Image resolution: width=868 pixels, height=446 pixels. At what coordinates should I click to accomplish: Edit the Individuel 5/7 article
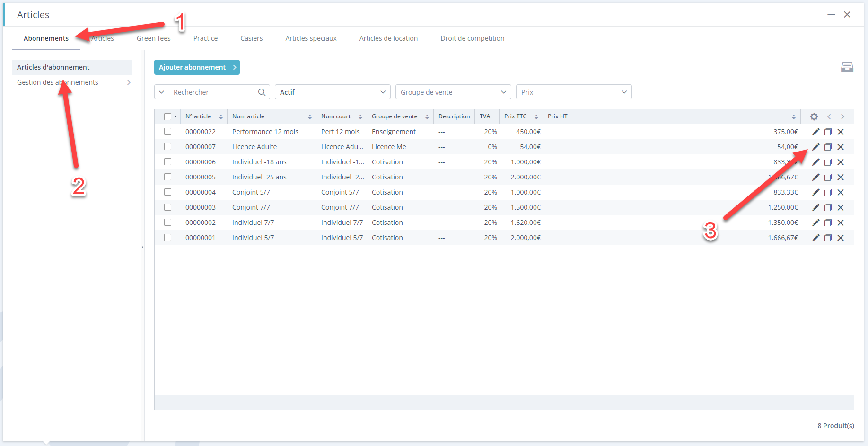(815, 238)
